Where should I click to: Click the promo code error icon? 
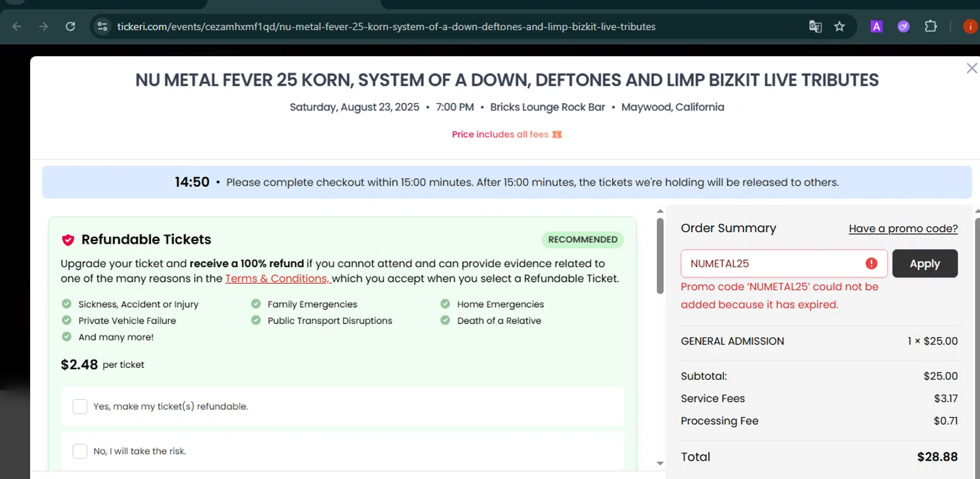coord(871,263)
